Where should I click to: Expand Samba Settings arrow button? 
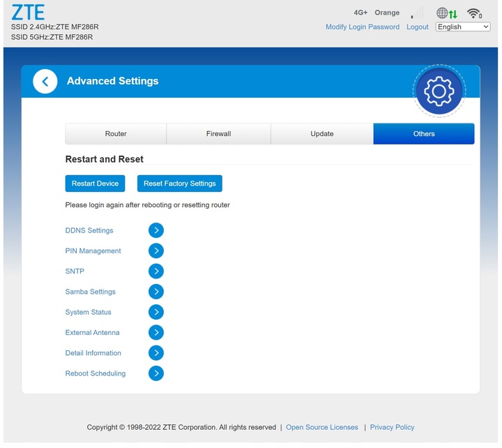click(156, 292)
